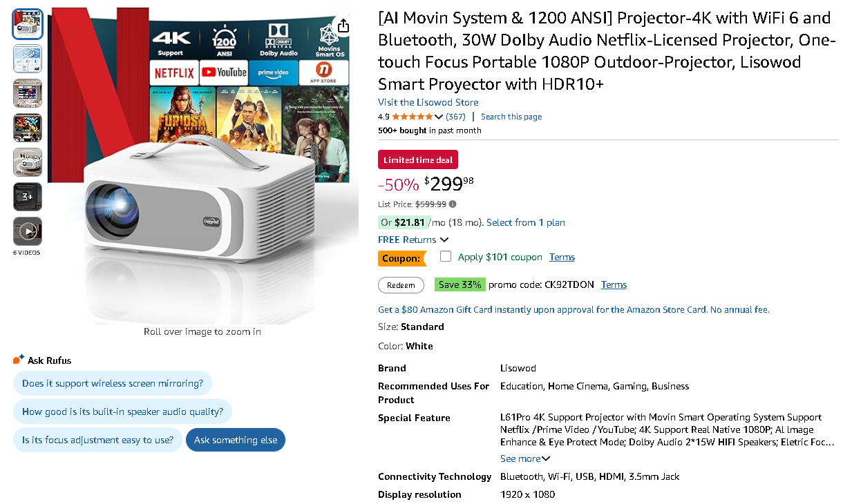The height and width of the screenshot is (504, 843).
Task: Ask Rufus about wireless screen mirroring support
Action: pos(113,383)
